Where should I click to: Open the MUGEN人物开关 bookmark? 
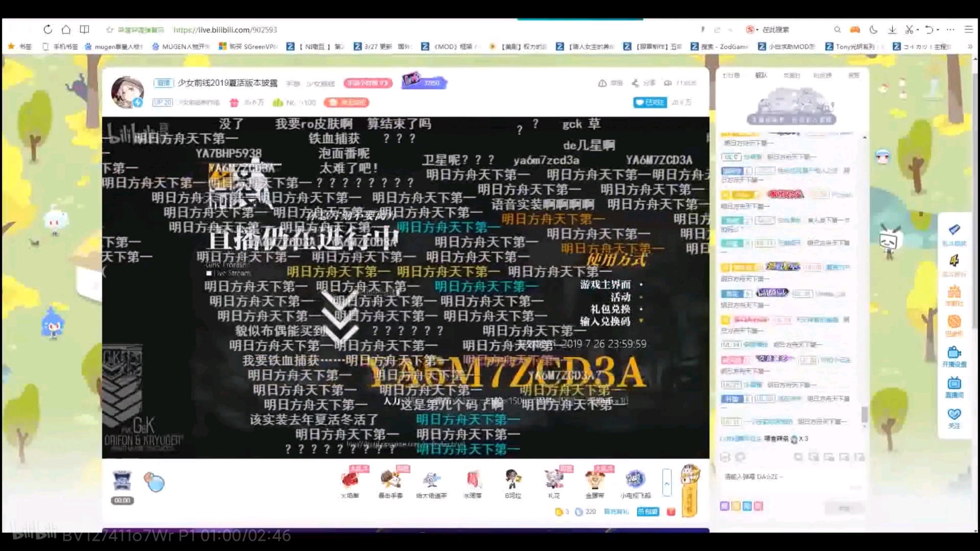(x=181, y=47)
